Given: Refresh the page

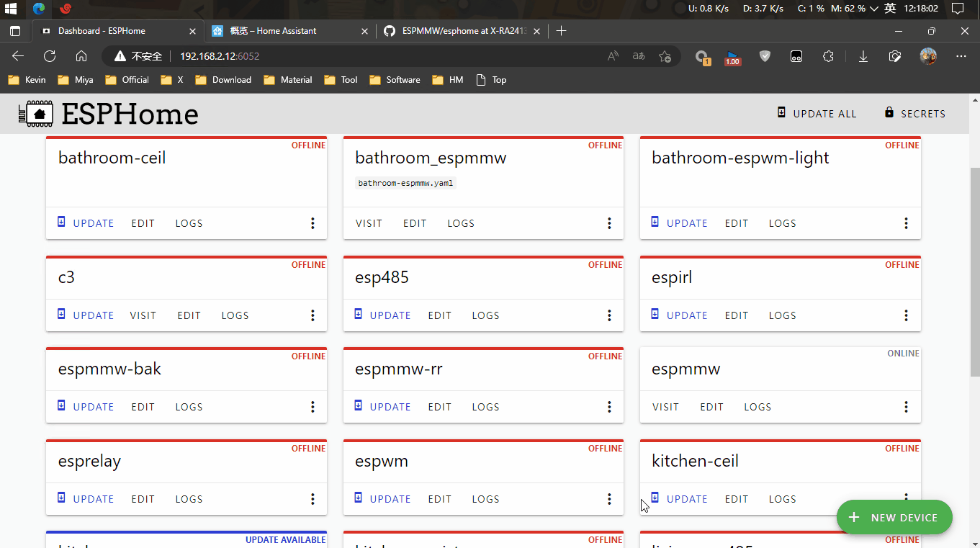Looking at the screenshot, I should [x=50, y=56].
